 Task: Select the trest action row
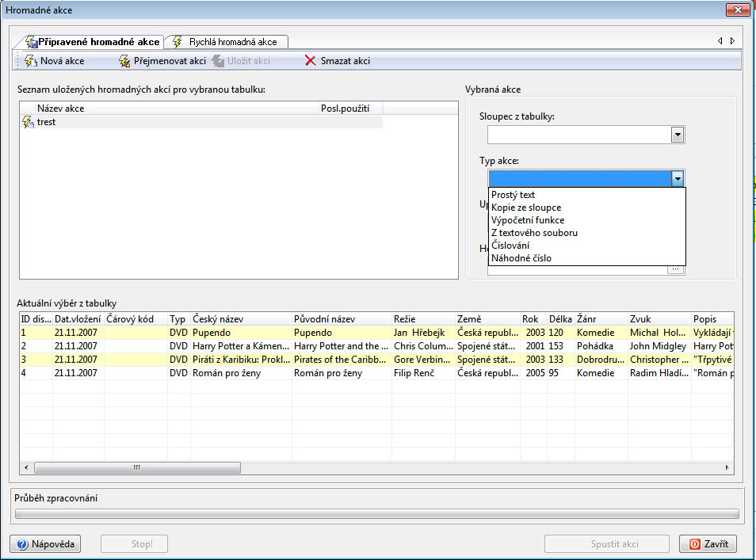tap(201, 122)
